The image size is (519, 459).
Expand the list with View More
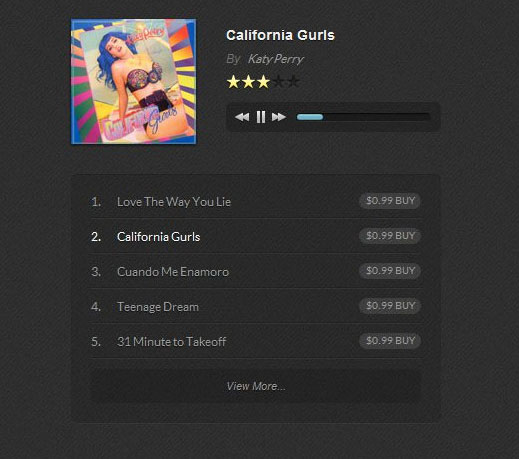click(256, 386)
